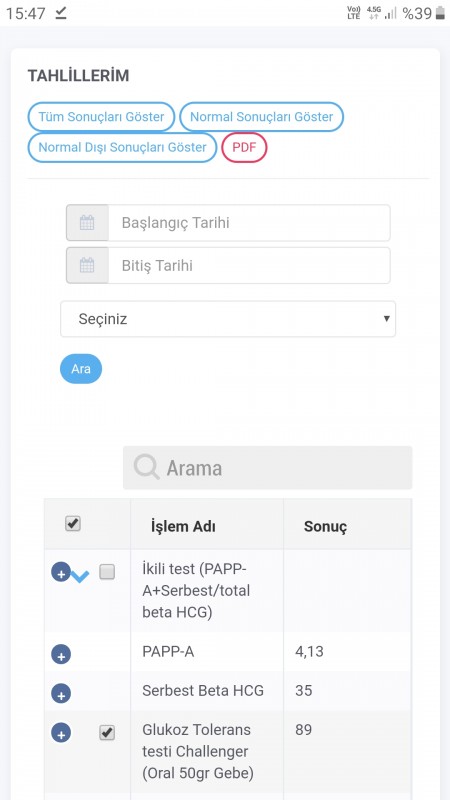This screenshot has width=450, height=800.
Task: Open the Seçiniz dropdown
Action: point(228,319)
